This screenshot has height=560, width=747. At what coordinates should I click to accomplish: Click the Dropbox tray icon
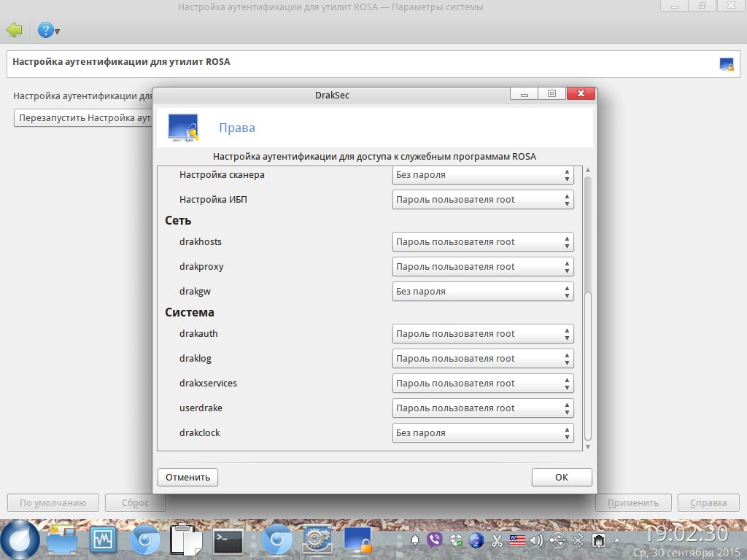(x=456, y=540)
